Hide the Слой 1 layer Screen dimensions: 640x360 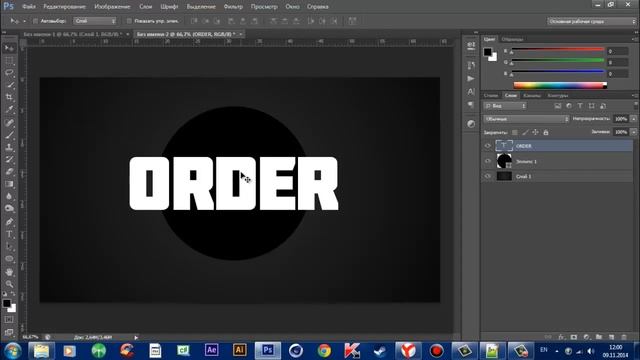[x=487, y=176]
